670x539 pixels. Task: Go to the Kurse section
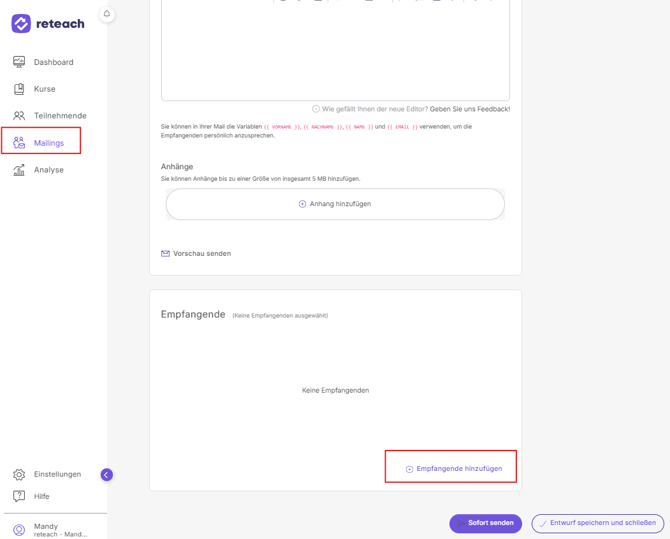[x=44, y=89]
